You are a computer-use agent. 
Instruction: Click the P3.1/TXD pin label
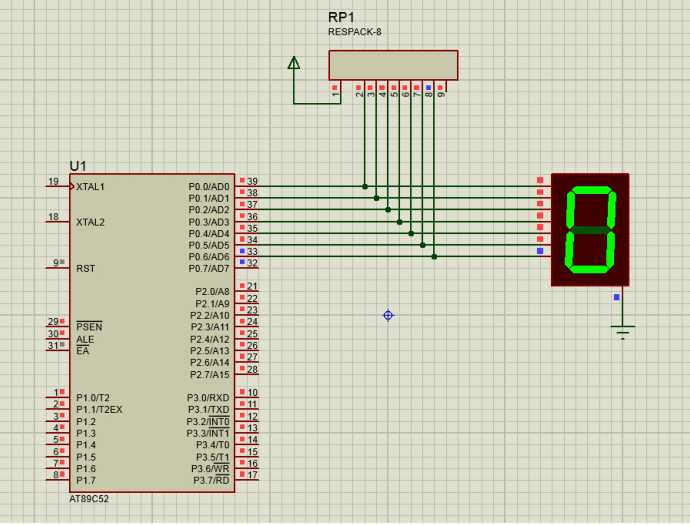click(x=208, y=410)
